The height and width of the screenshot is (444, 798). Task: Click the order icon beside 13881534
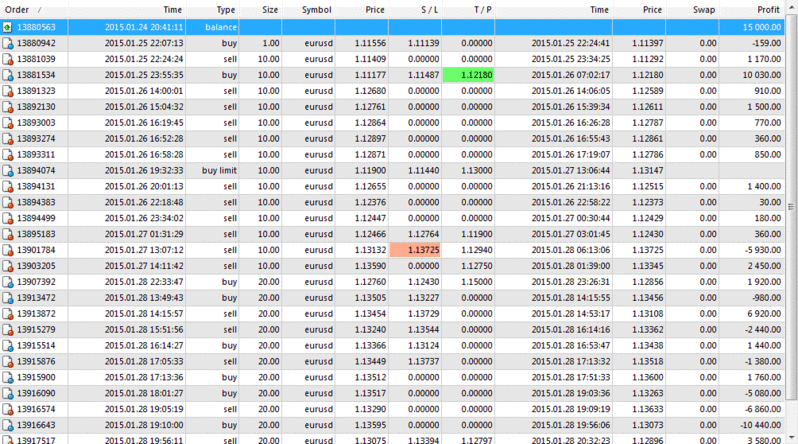pyautogui.click(x=8, y=75)
